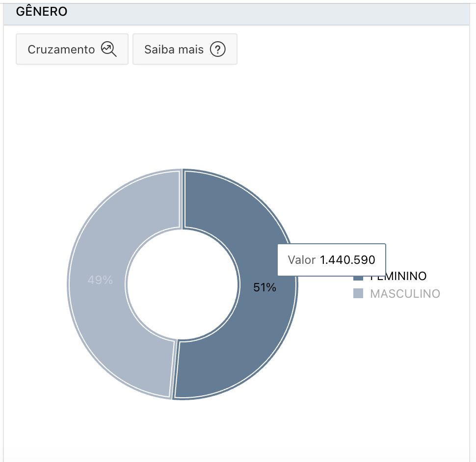This screenshot has height=462, width=476.
Task: Click the FEMININO legend color square
Action: [358, 278]
